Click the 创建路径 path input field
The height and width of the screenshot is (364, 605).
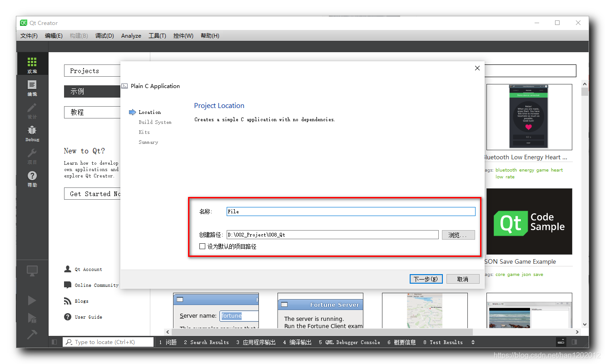(333, 235)
